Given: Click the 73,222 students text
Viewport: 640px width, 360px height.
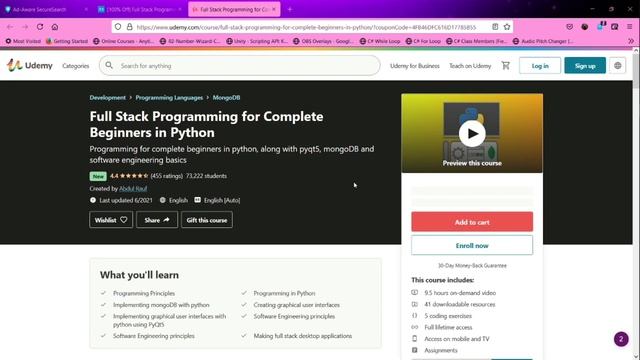Looking at the screenshot, I should [206, 176].
